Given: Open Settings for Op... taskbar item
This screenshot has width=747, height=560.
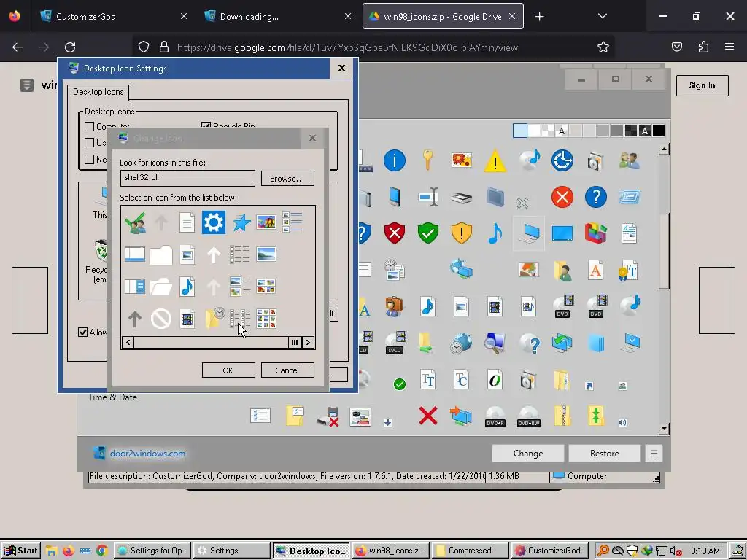Looking at the screenshot, I should (x=152, y=551).
